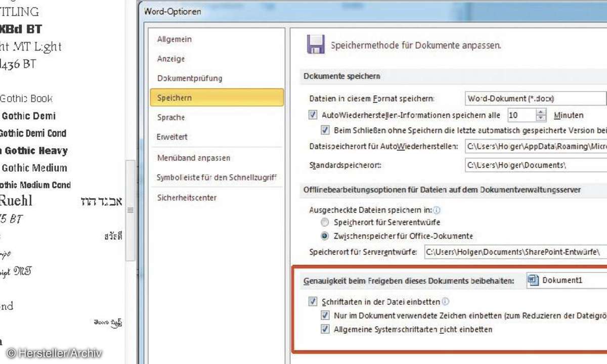
Task: Switch to the Anzeige category
Action: pyautogui.click(x=217, y=59)
